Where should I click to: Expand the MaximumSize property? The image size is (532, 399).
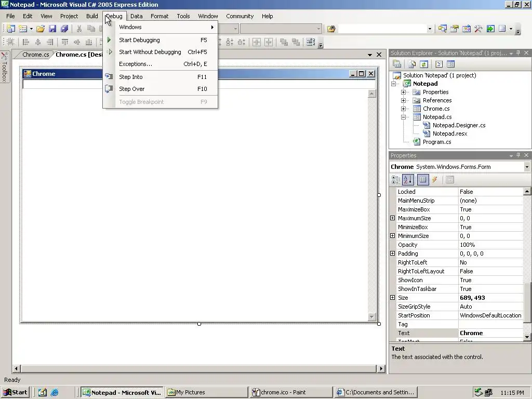click(x=393, y=218)
